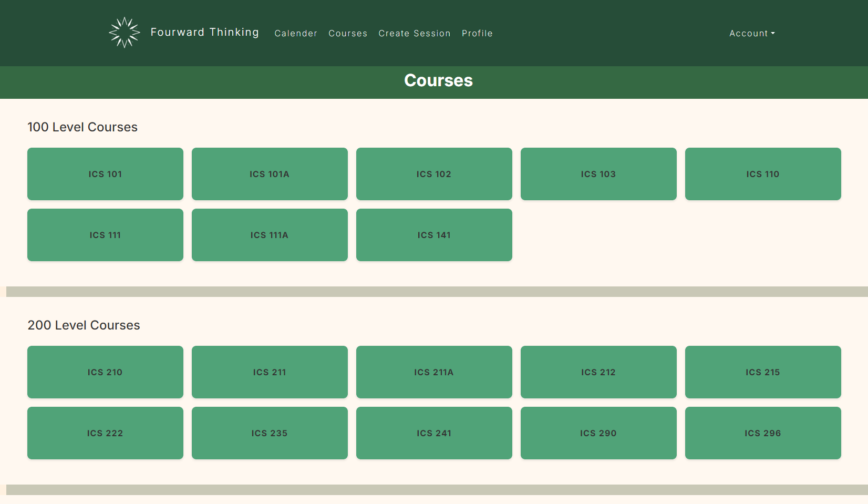Navigate to the Courses page
Image resolution: width=868 pixels, height=504 pixels.
tap(348, 33)
